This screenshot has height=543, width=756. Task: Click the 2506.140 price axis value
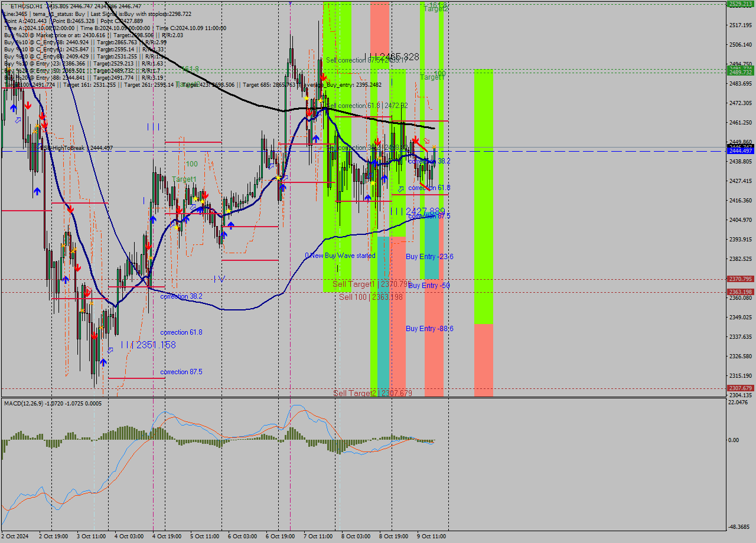point(740,44)
